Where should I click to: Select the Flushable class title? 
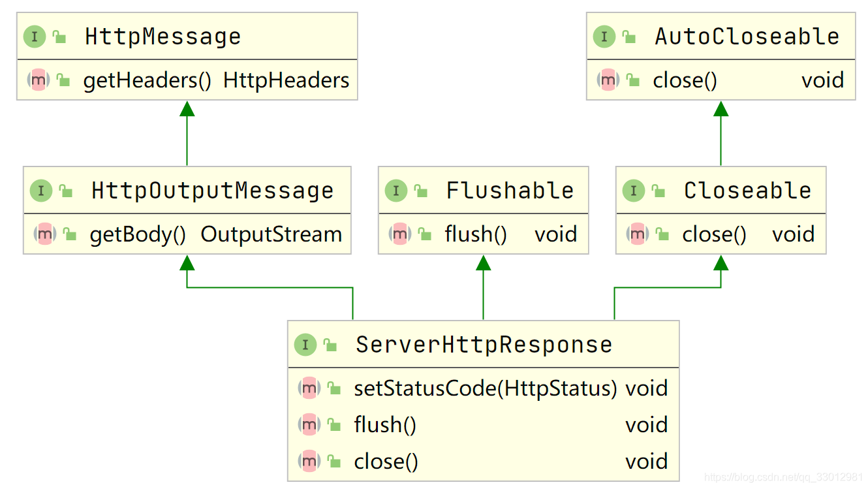pyautogui.click(x=510, y=191)
